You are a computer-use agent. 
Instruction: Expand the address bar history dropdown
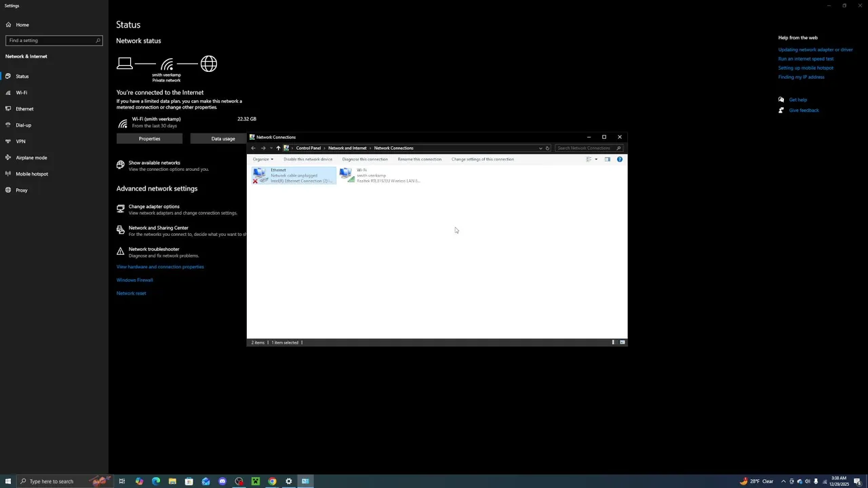(x=540, y=148)
